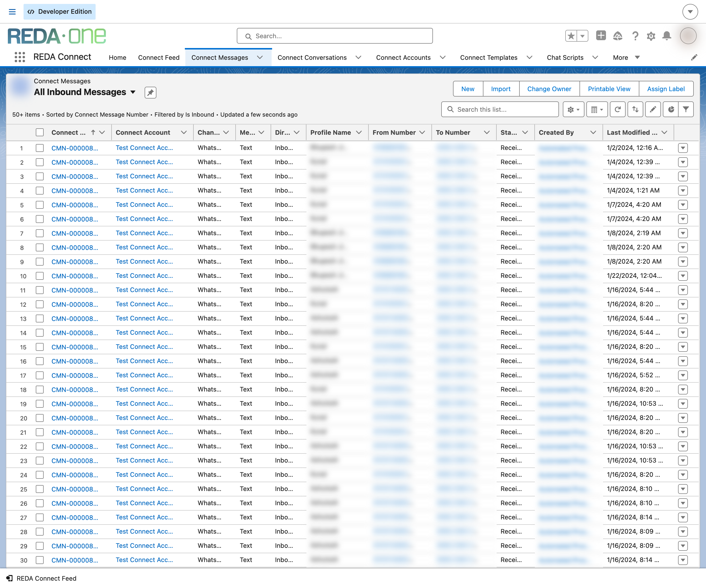
Task: Open the Help question mark icon
Action: point(635,36)
